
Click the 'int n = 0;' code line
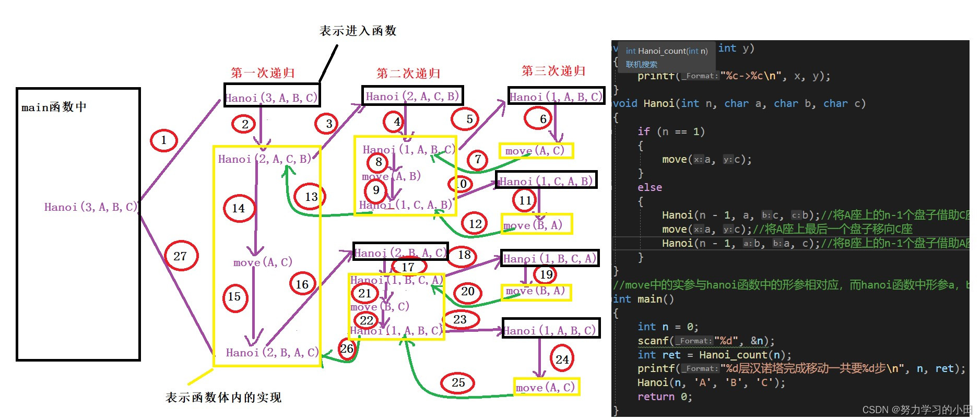click(668, 327)
